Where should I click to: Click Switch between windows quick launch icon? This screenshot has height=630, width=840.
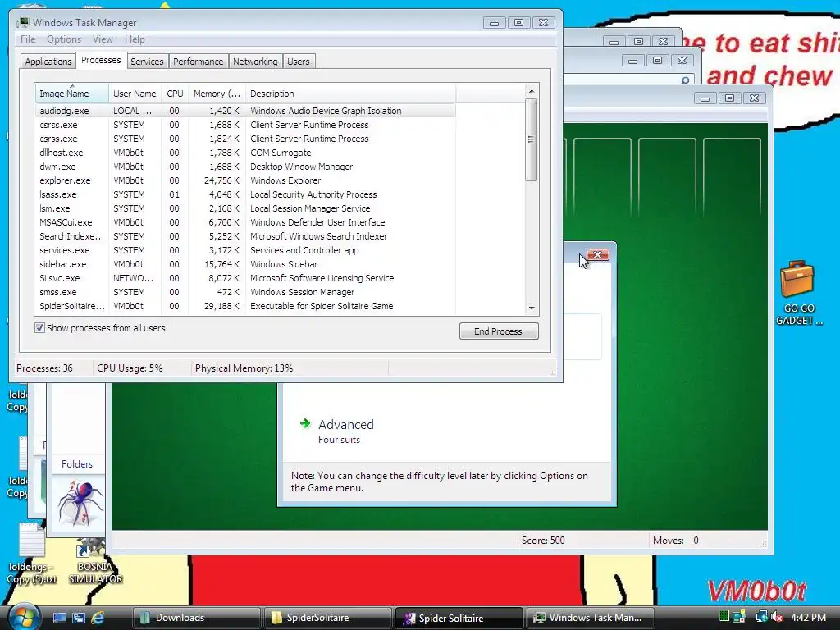click(79, 618)
